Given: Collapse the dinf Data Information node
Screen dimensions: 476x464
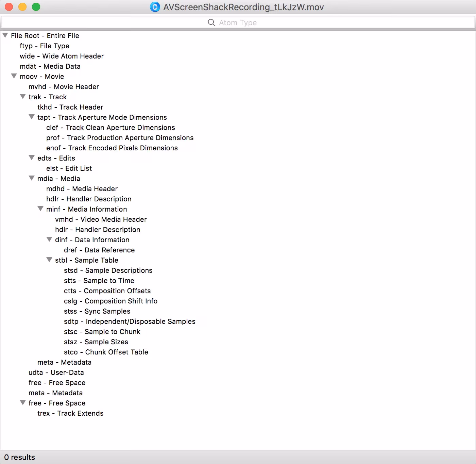Looking at the screenshot, I should (x=49, y=239).
